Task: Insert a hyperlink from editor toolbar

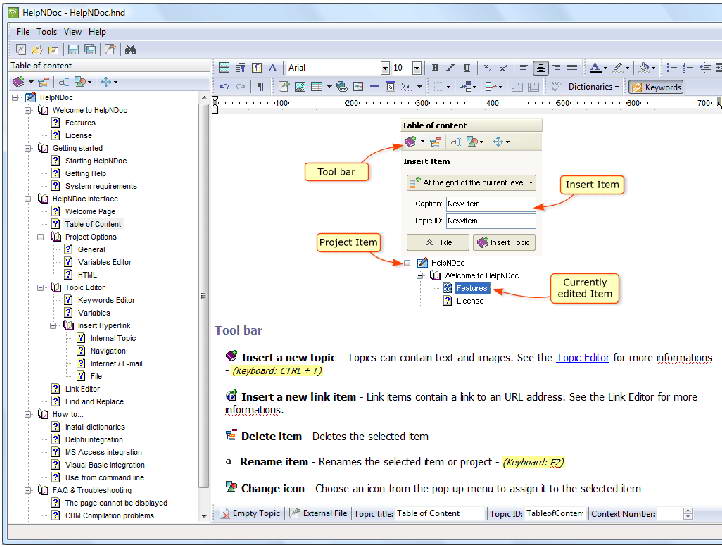Action: [342, 86]
